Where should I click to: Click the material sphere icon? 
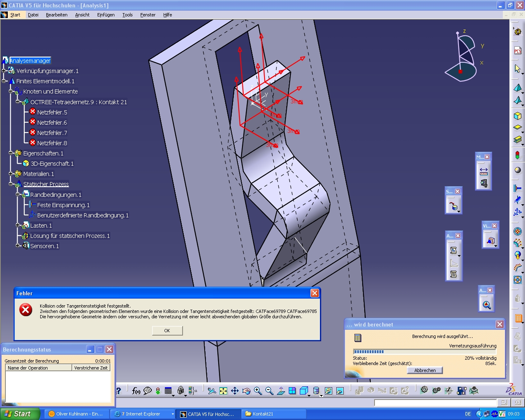click(x=518, y=170)
